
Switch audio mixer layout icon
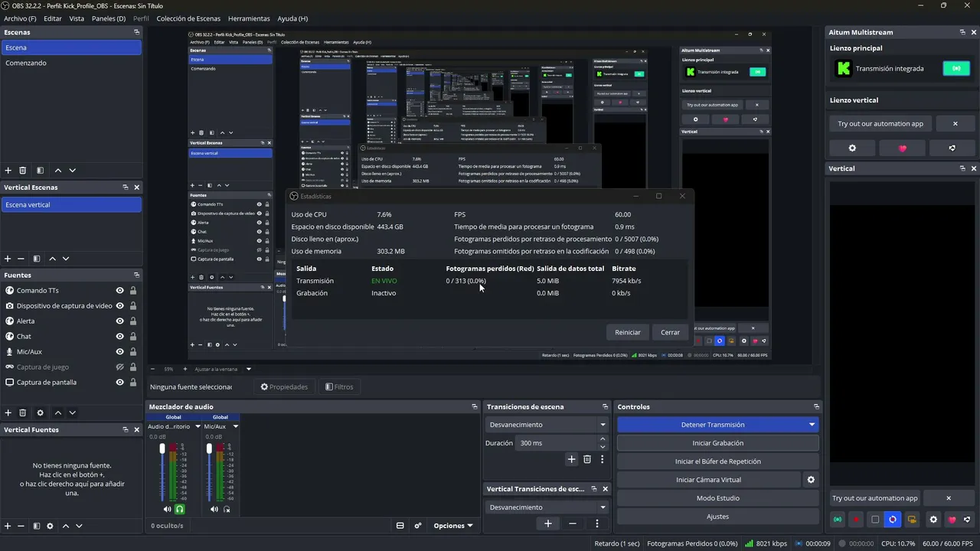400,526
